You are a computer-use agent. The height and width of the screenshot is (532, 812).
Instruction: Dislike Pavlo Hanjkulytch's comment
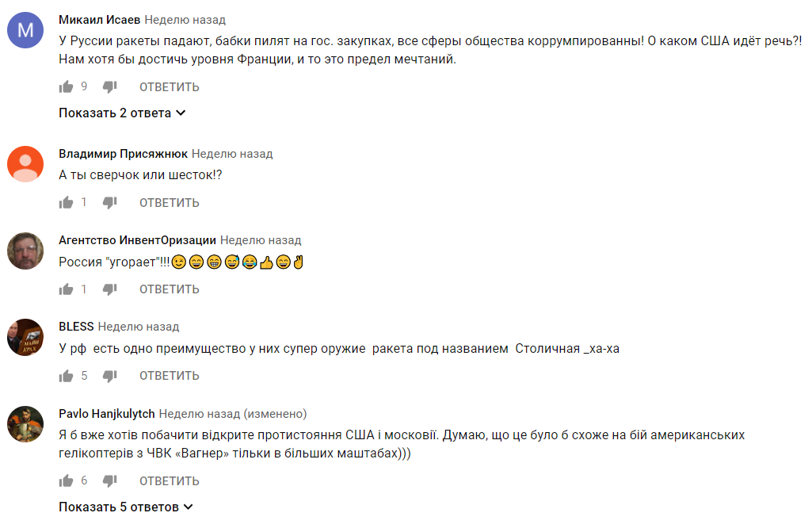click(x=110, y=480)
